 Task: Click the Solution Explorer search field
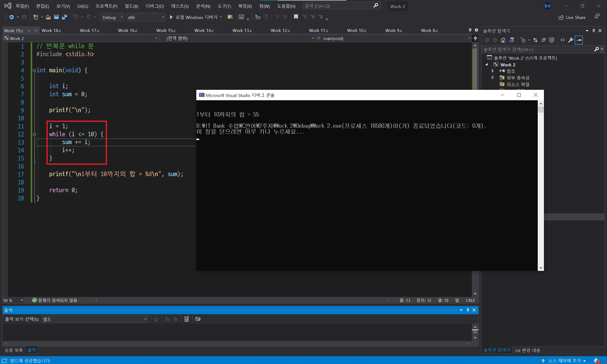pyautogui.click(x=537, y=50)
